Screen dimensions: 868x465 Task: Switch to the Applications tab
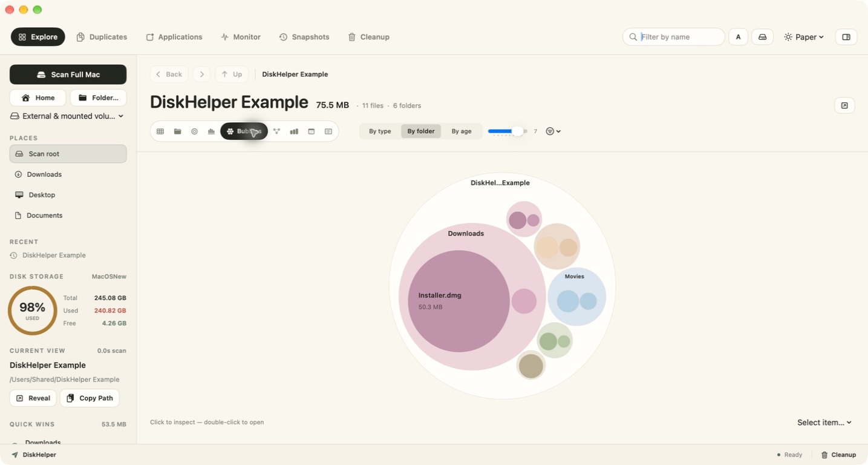tap(174, 37)
